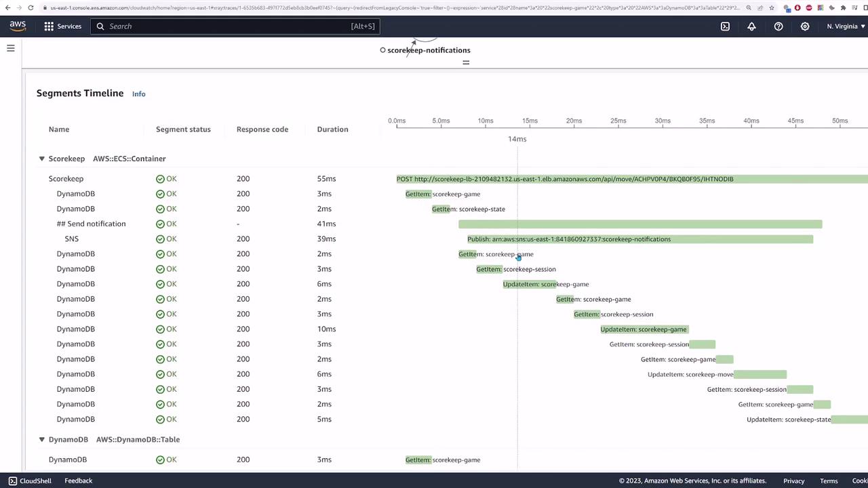
Task: Select the ## Send notification subsegment name
Action: tap(91, 224)
